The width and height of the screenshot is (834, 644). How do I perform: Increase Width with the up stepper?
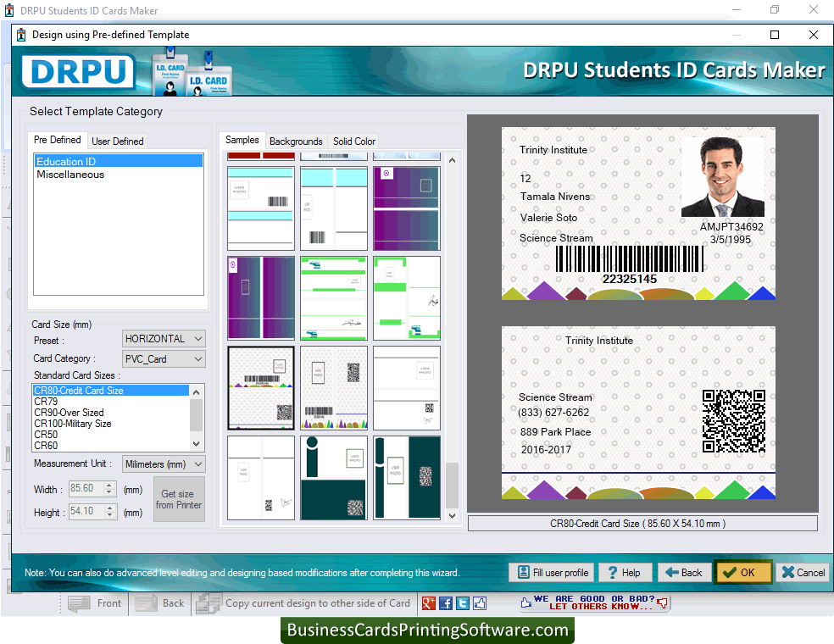pyautogui.click(x=109, y=485)
